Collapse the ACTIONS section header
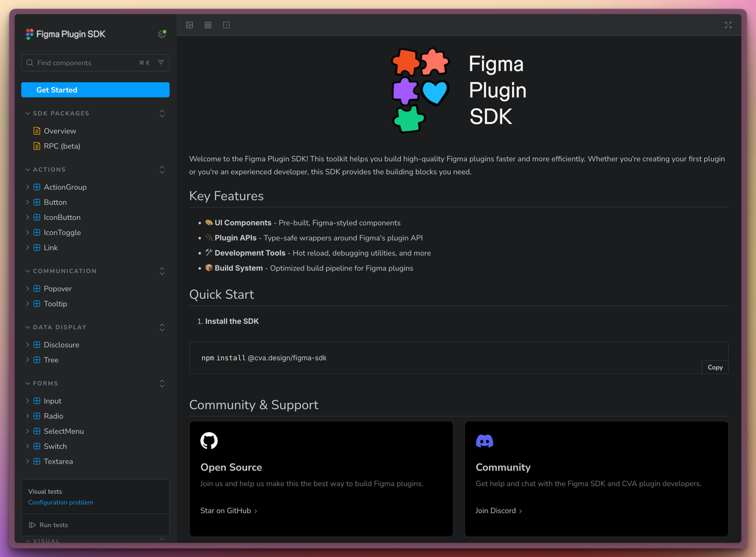The height and width of the screenshot is (557, 756). coord(45,170)
